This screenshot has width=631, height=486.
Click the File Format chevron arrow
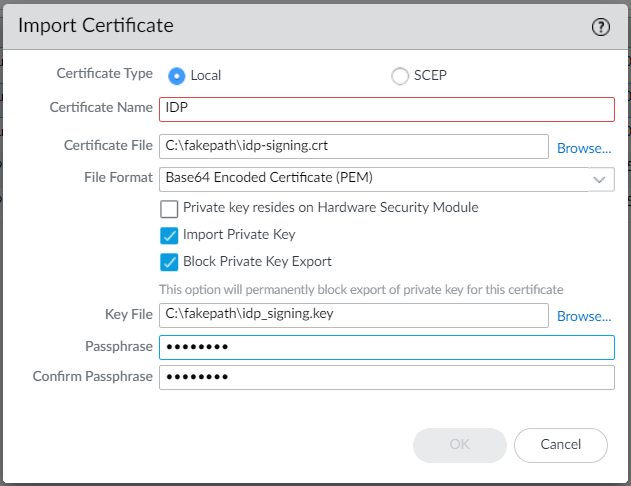pos(599,180)
